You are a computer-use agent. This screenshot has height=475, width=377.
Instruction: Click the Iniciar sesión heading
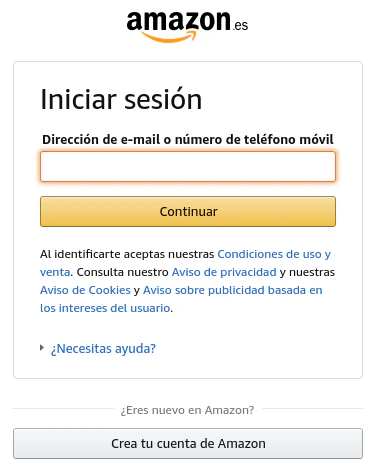click(x=121, y=99)
